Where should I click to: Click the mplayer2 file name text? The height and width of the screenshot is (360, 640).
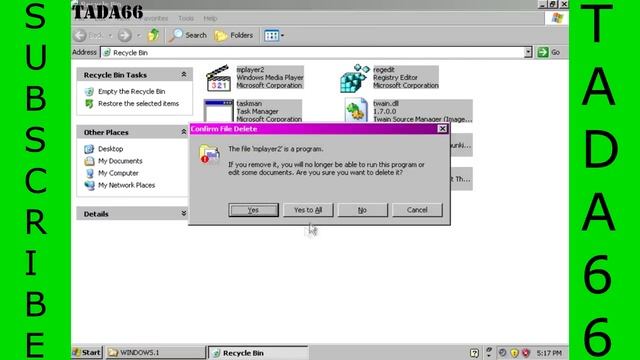tap(250, 70)
